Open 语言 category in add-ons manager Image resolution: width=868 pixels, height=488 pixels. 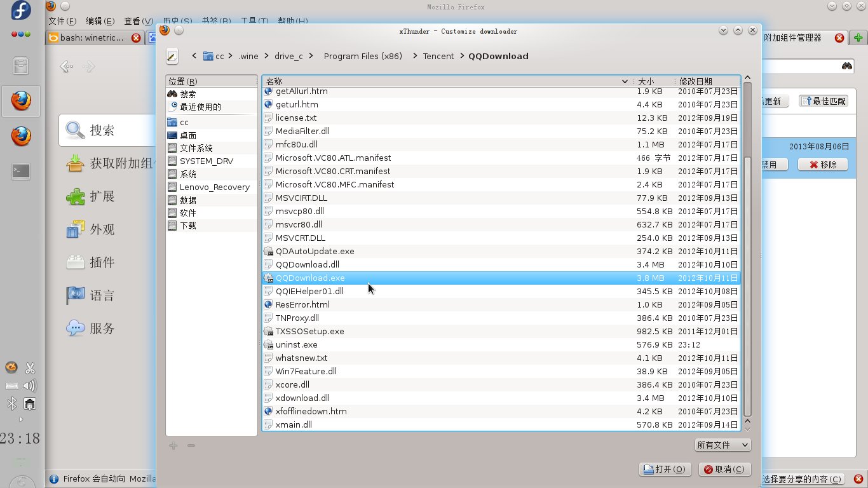(x=108, y=295)
